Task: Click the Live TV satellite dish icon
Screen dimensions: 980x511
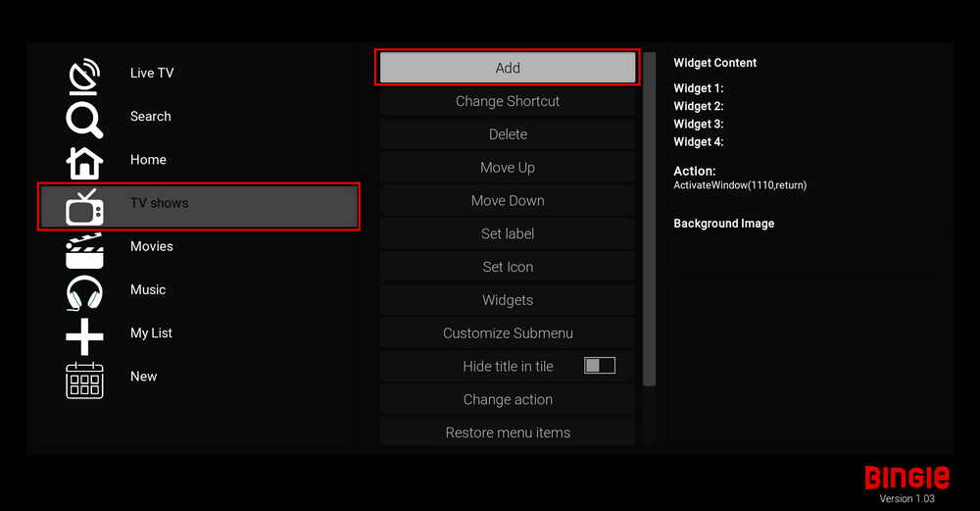Action: click(84, 77)
